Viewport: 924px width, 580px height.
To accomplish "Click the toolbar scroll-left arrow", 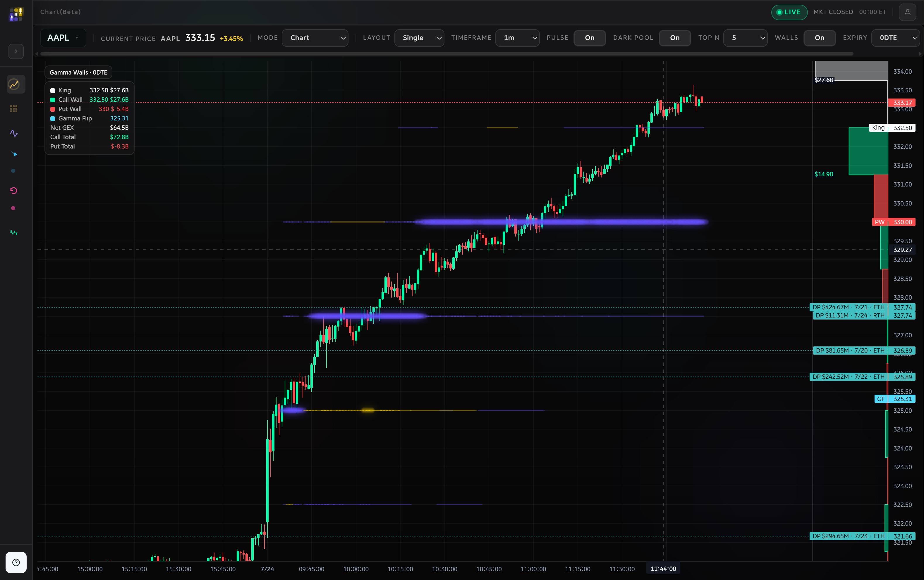I will coord(37,54).
